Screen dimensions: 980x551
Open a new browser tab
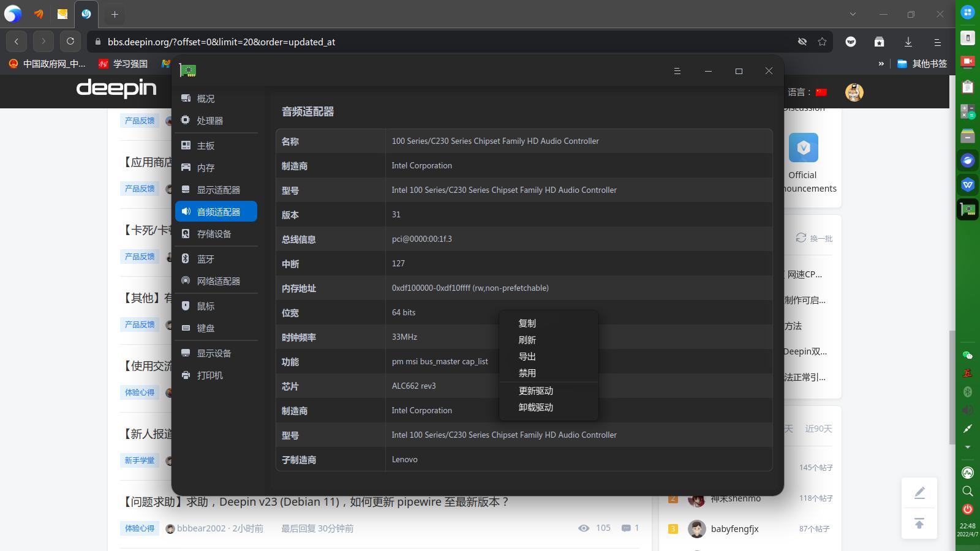click(x=115, y=14)
